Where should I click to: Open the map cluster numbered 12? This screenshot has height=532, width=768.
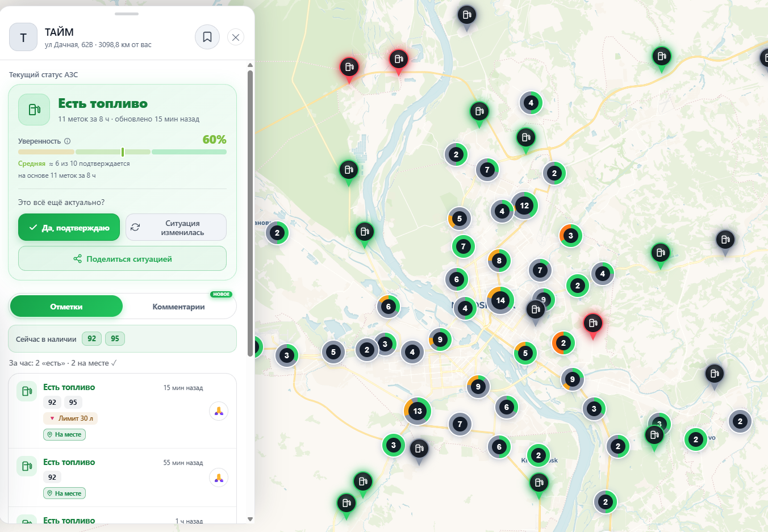(x=524, y=206)
